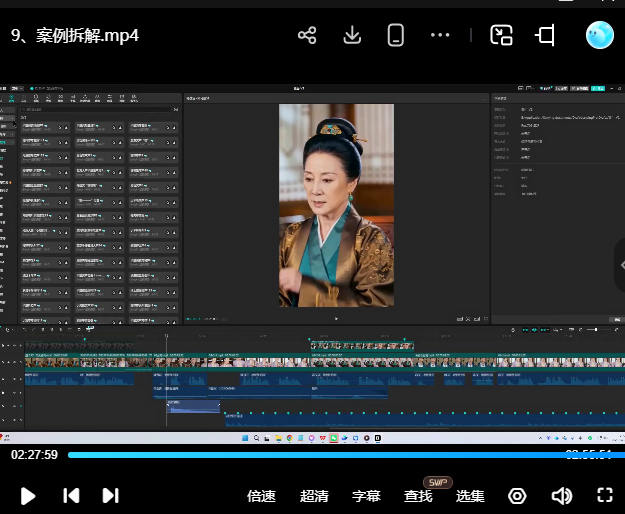The image size is (625, 514).
Task: Click the crop screenshot icon
Action: tap(545, 36)
